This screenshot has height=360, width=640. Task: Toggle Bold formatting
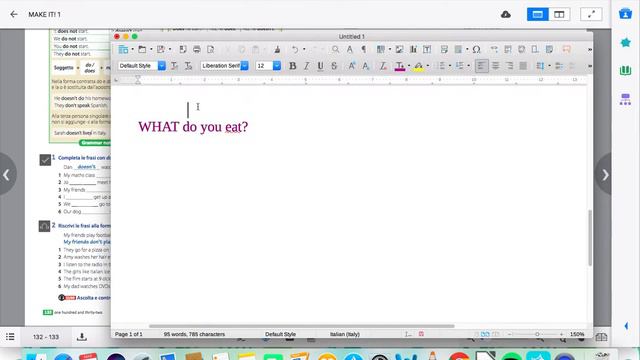293,66
